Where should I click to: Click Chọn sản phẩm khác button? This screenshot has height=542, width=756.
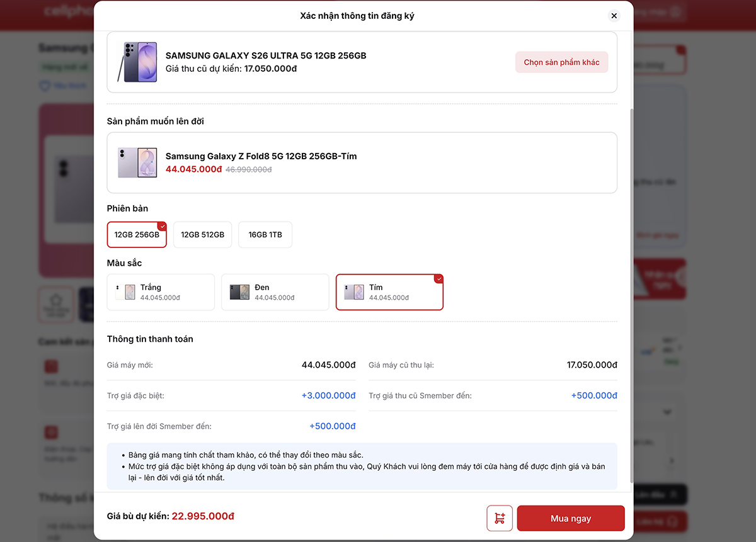point(561,62)
